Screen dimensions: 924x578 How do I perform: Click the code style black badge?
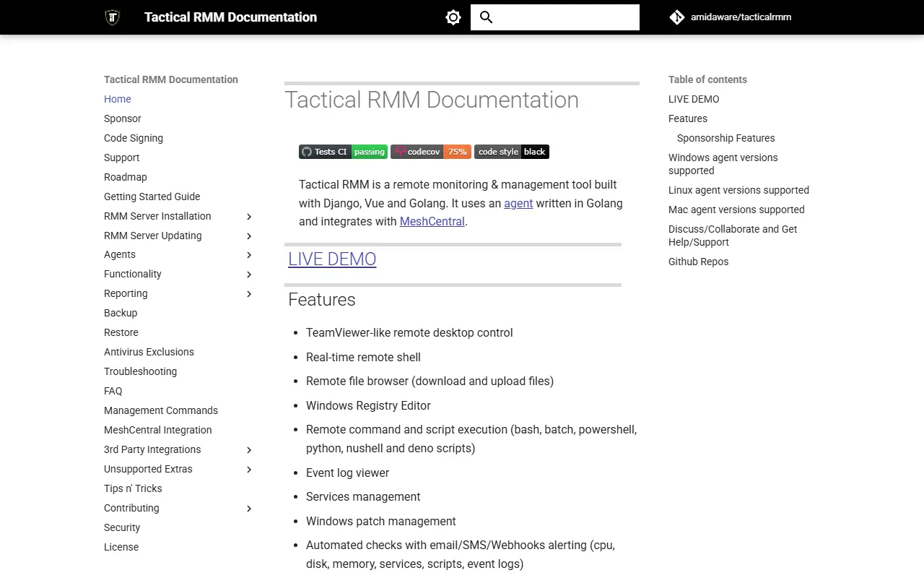click(512, 152)
